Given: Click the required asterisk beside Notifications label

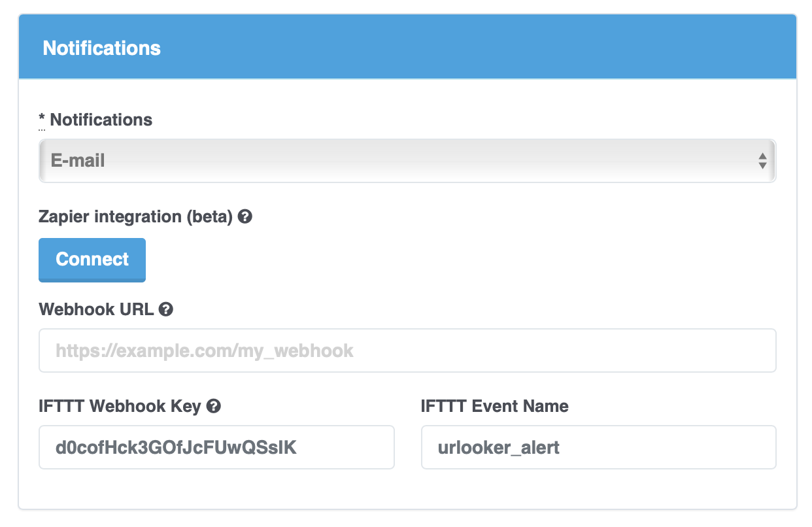Looking at the screenshot, I should (x=42, y=120).
